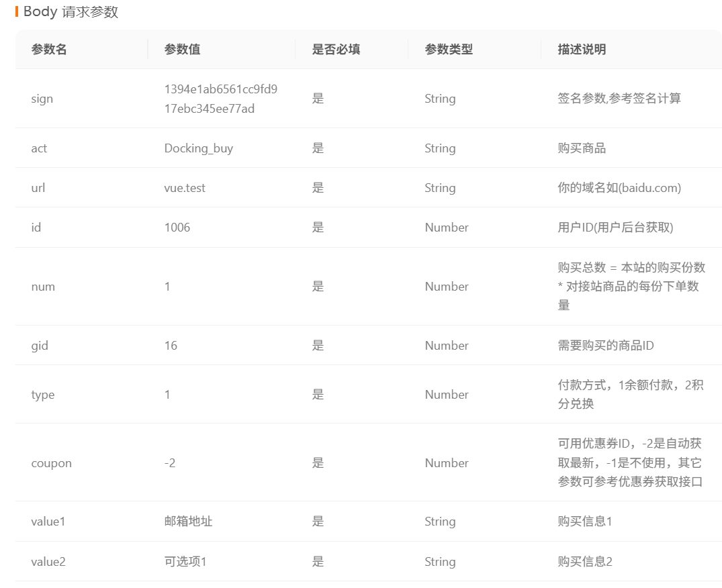Click the gid value 16

click(x=169, y=345)
